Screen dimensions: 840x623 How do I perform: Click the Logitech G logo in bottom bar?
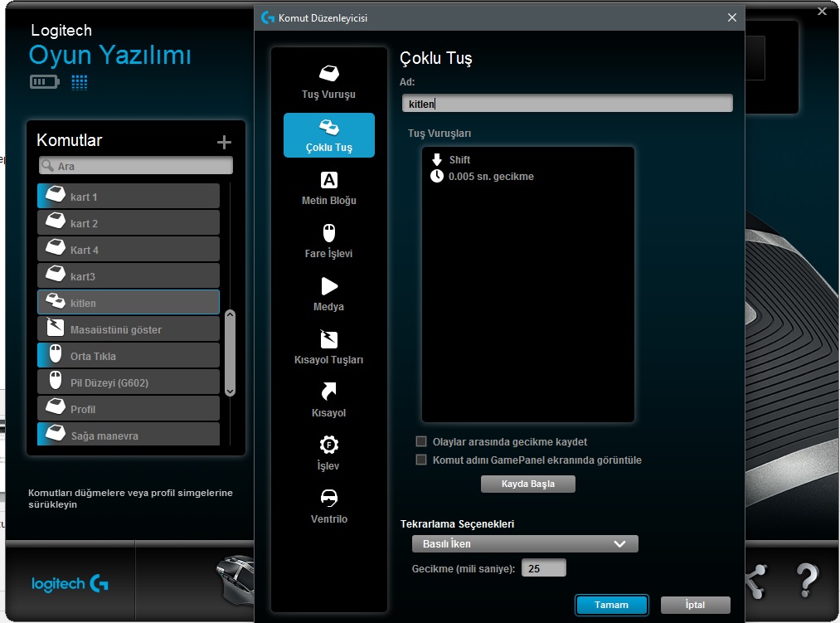tap(70, 583)
